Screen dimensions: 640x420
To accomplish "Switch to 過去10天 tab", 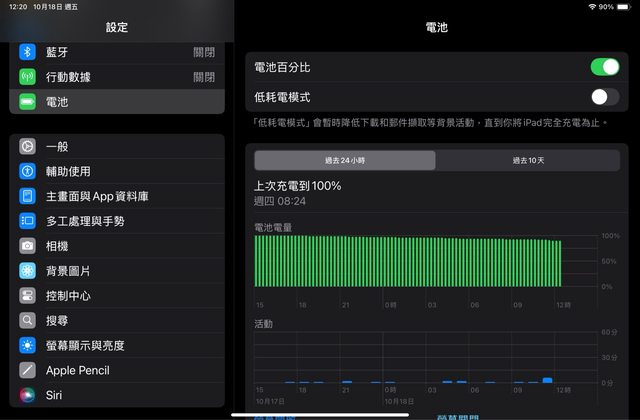I will pos(527,161).
